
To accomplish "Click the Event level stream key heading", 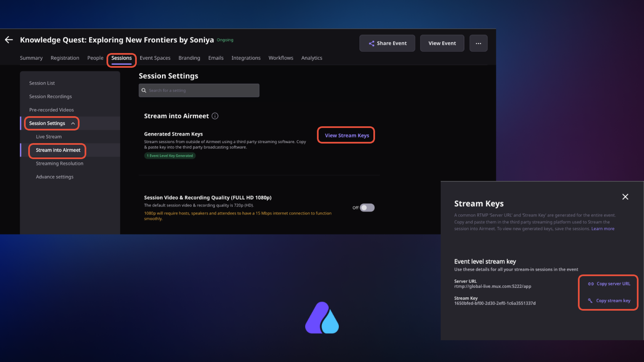I will click(485, 261).
